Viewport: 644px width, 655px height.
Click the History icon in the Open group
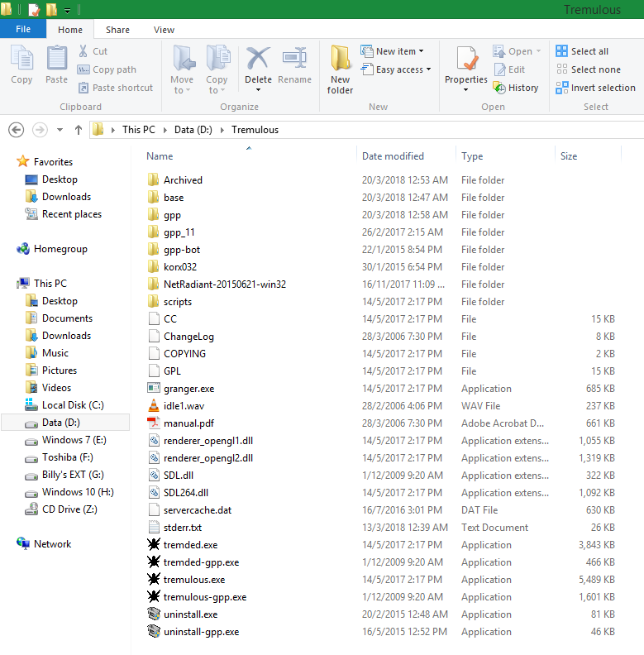499,88
